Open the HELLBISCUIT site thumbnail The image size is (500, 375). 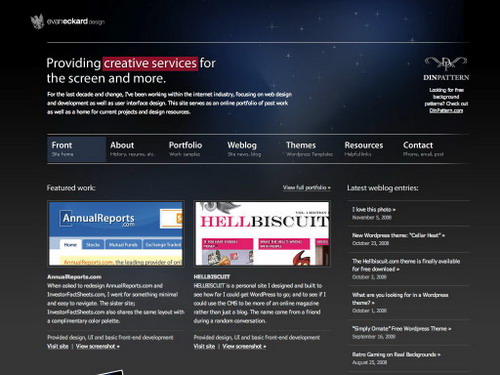pyautogui.click(x=262, y=233)
